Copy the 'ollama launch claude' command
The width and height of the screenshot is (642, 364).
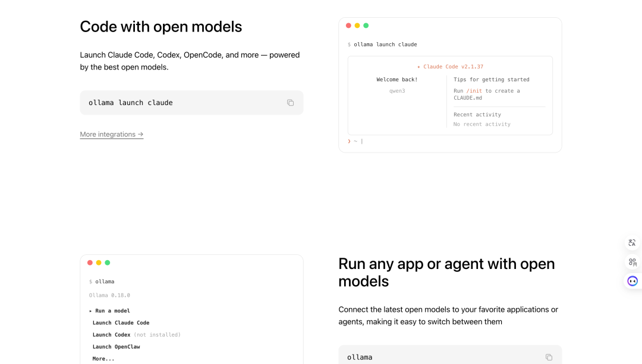[x=290, y=103]
